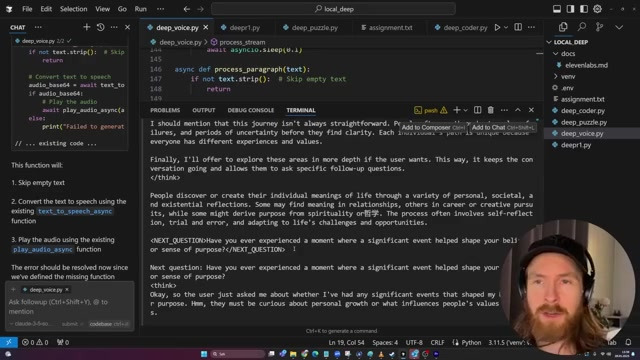Open Selection menu
This screenshot has height=360, width=640.
73,9
